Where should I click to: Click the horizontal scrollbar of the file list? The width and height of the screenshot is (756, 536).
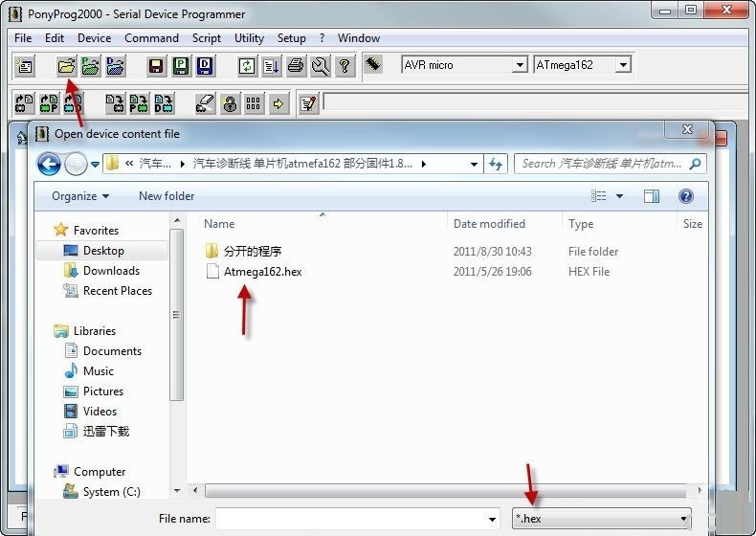446,491
